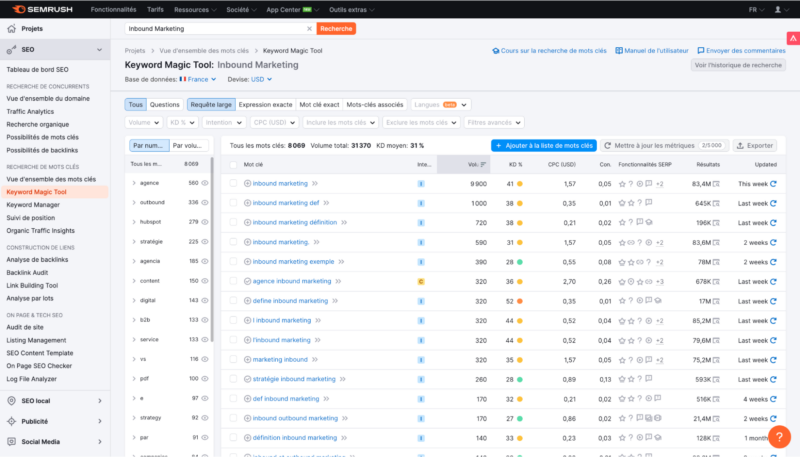Open Inclure les mots clés dropdown

point(340,122)
